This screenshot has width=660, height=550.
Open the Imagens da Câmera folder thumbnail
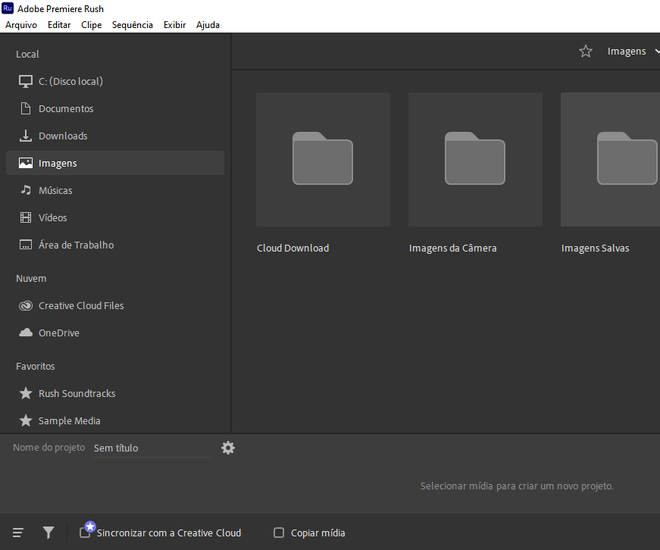click(x=475, y=159)
